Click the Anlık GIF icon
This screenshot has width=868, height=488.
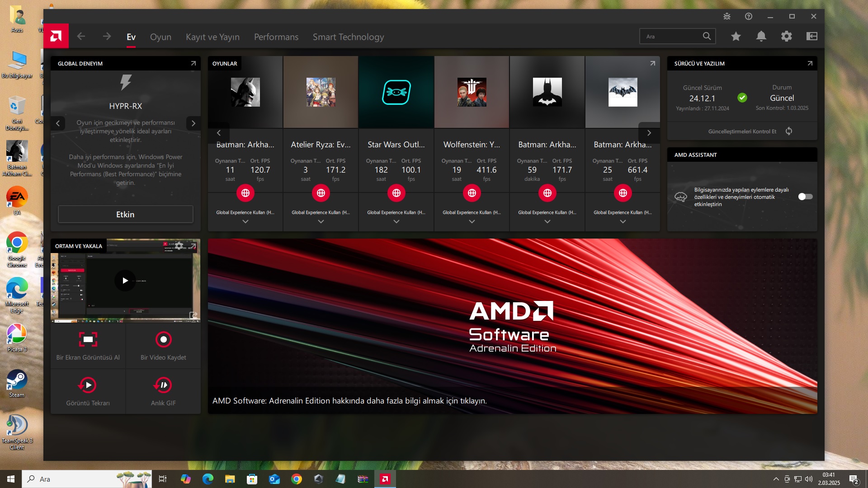(x=163, y=385)
